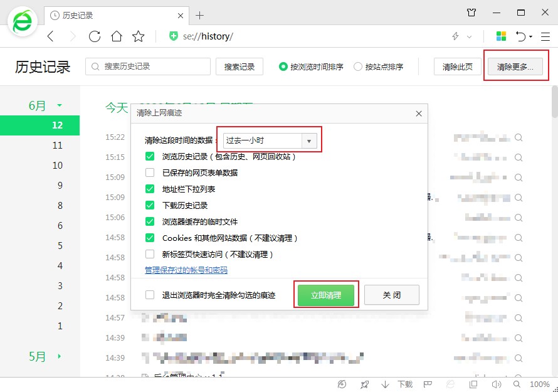Screen dimensions: 558x392
Task: Close the 清除上网痕迹 dialog with X
Action: pos(419,114)
